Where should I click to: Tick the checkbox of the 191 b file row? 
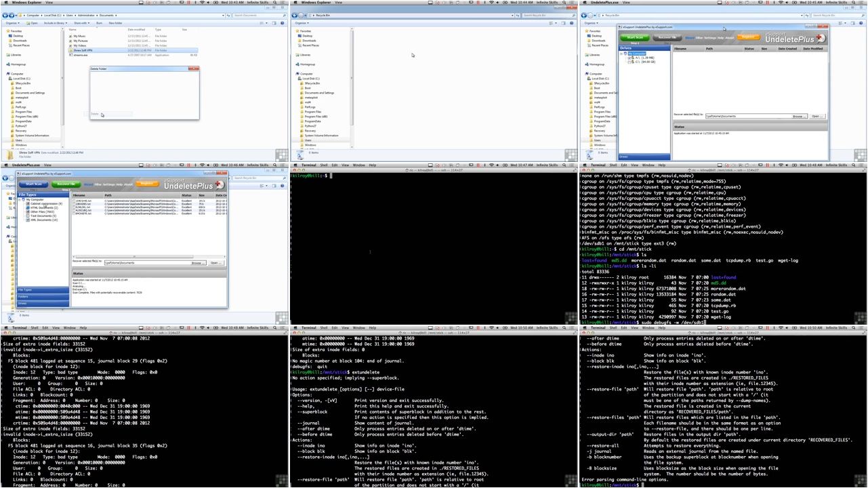pyautogui.click(x=74, y=201)
